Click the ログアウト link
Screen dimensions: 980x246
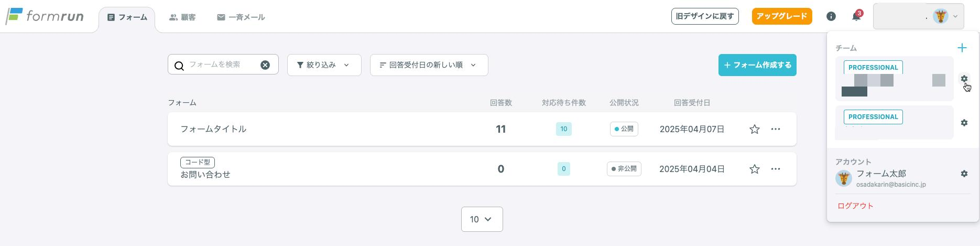coord(855,206)
